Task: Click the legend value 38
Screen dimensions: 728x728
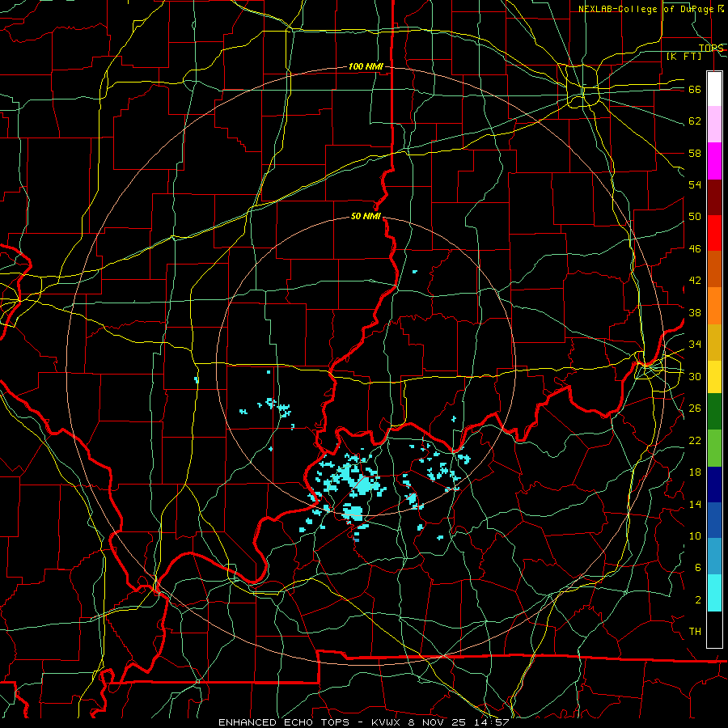Action: pyautogui.click(x=695, y=312)
